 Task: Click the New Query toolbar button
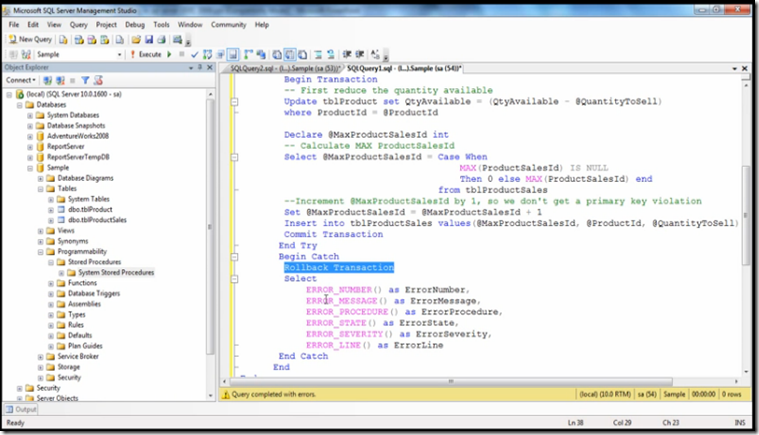(30, 39)
